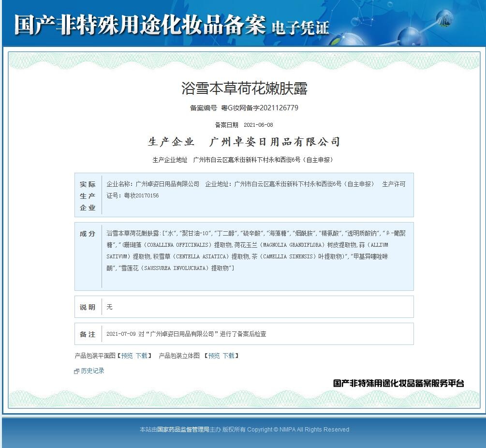The image size is (486, 448).
Task: Click the 2021-07-09 remark entry
Action: (x=186, y=334)
